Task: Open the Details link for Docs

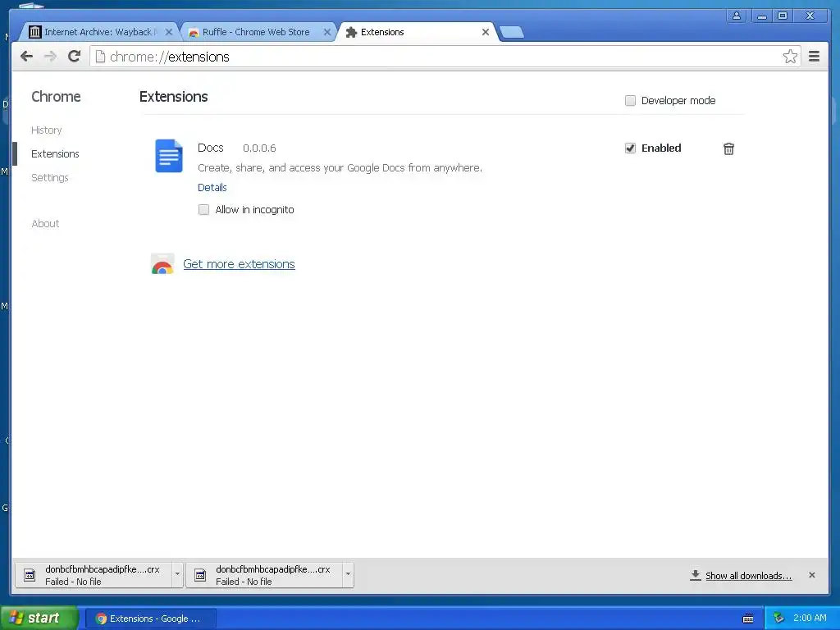Action: click(212, 188)
